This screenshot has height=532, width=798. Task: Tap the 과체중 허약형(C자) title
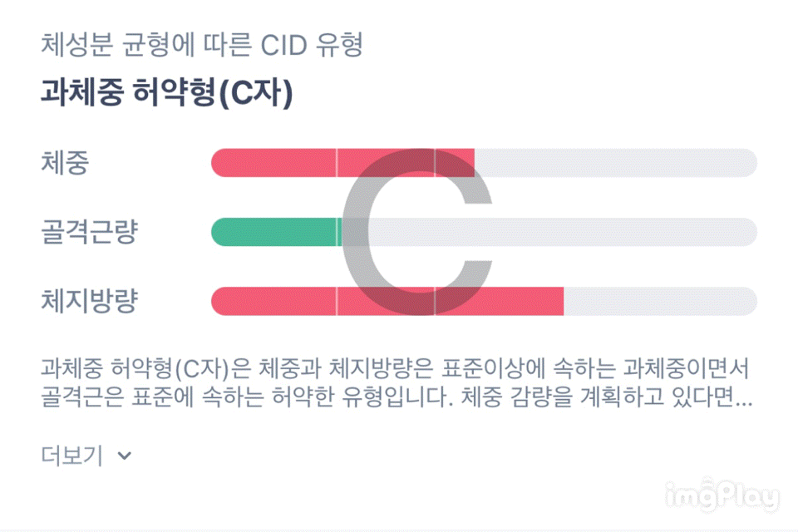pos(166,94)
